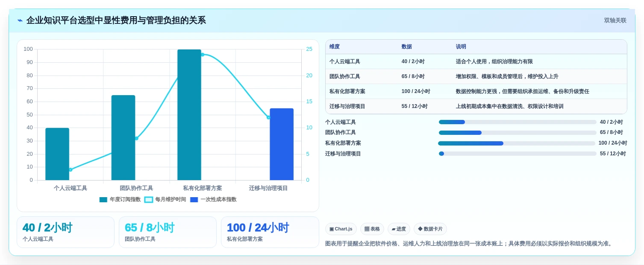This screenshot has width=644, height=265.
Task: Click the 数据 column header
Action: (407, 47)
